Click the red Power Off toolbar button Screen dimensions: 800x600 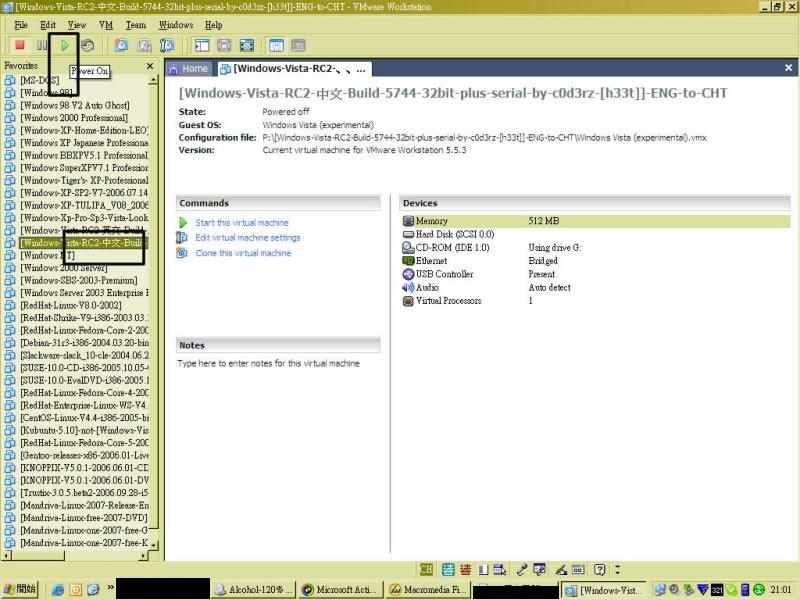tap(20, 45)
